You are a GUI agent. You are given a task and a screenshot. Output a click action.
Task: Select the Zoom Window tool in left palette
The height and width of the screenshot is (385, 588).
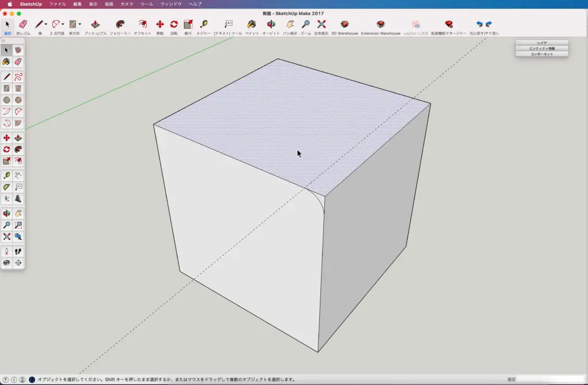pos(18,225)
